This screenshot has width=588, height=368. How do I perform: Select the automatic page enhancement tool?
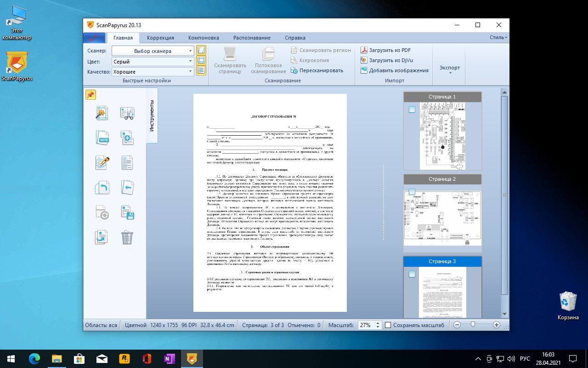tap(102, 113)
